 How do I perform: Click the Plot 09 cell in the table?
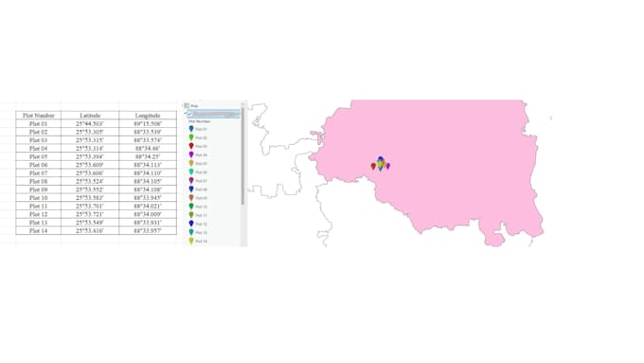(39, 190)
